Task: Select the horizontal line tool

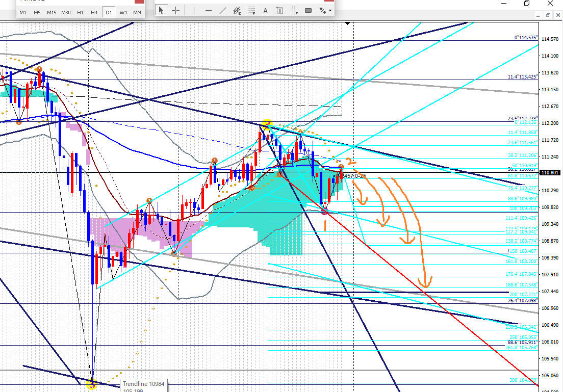Action: click(209, 10)
